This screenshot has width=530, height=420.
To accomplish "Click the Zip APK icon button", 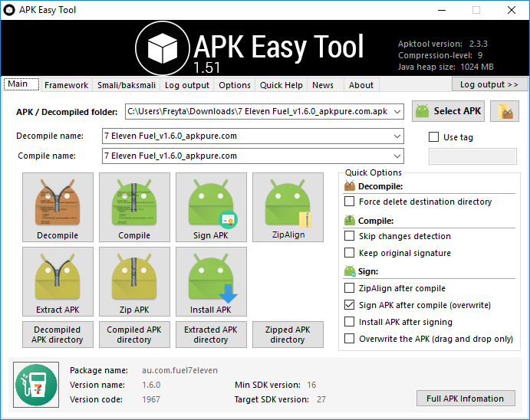I will tap(134, 281).
